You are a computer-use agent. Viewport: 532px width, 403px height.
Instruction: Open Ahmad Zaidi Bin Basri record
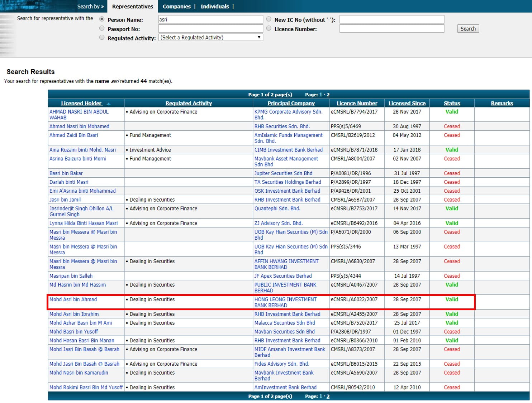[x=73, y=135]
